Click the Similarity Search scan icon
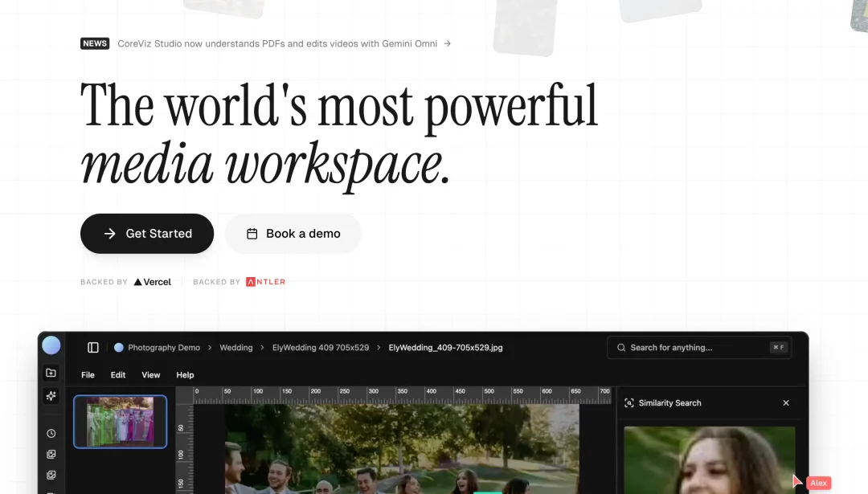Screen dimensions: 868x494 (x=628, y=402)
